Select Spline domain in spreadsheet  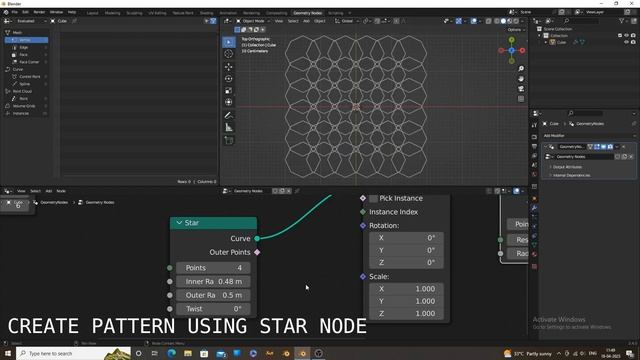point(27,84)
